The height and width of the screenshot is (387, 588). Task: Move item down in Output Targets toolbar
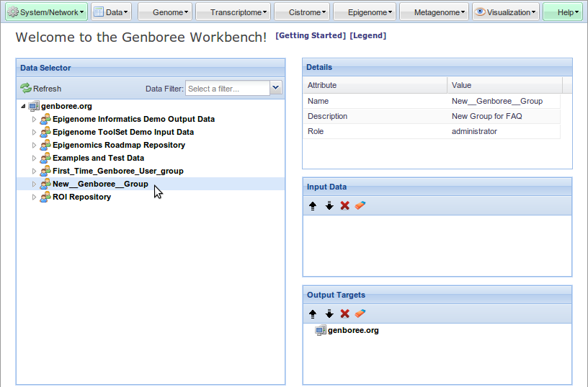coord(329,314)
